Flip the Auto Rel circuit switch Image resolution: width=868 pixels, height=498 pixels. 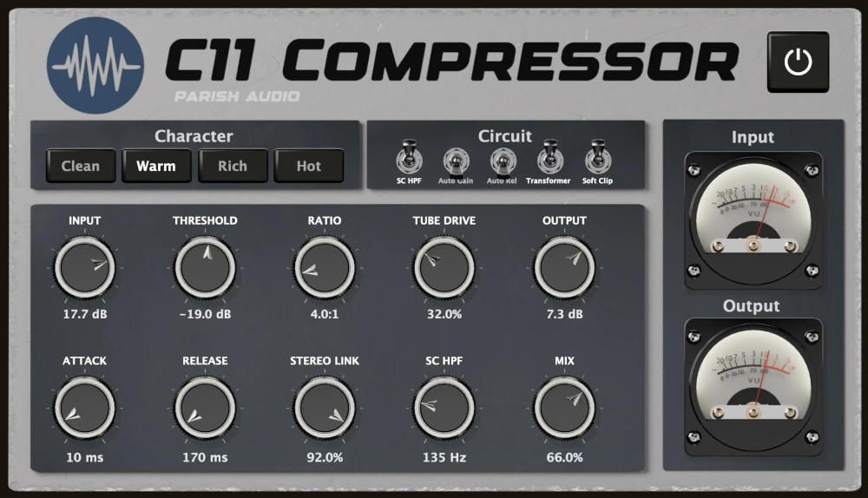click(x=503, y=161)
